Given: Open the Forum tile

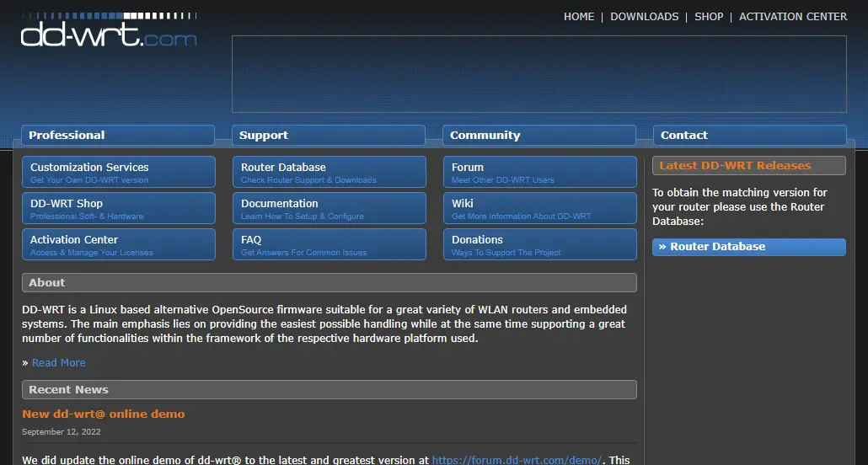Looking at the screenshot, I should coord(540,172).
